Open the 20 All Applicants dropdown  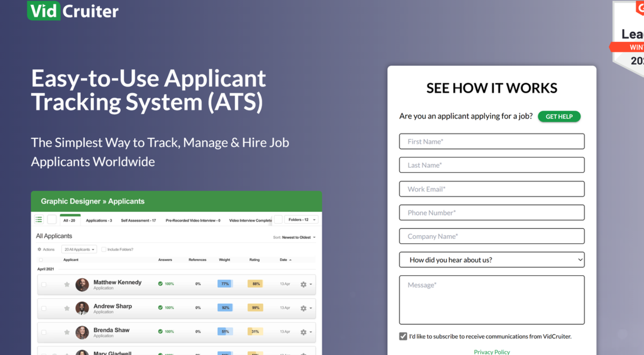pos(79,249)
